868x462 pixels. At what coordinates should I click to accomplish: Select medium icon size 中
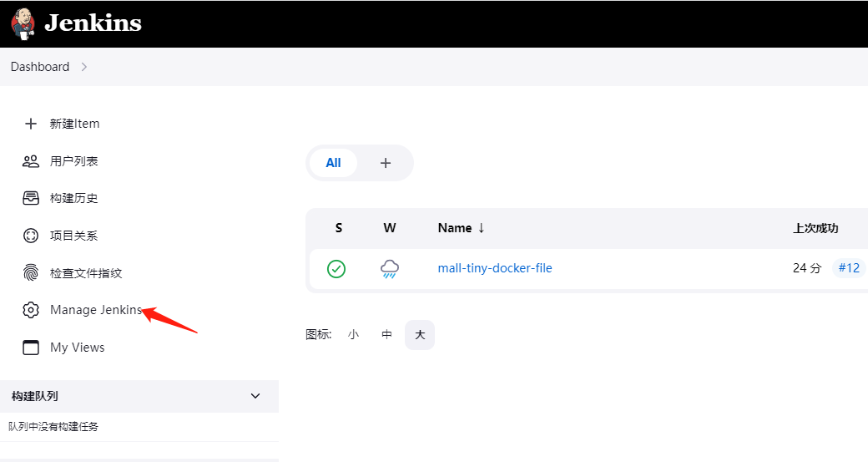386,335
